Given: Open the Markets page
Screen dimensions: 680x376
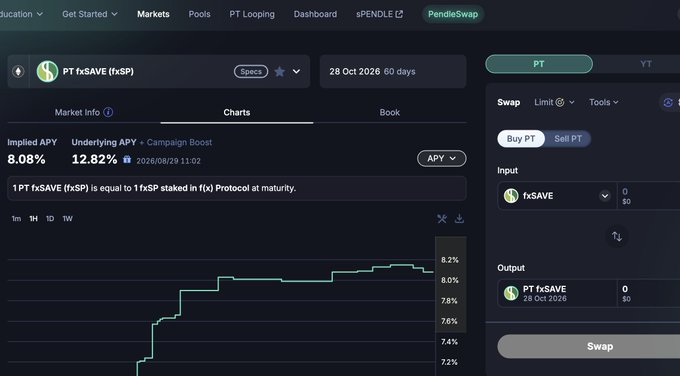Looking at the screenshot, I should [x=153, y=14].
